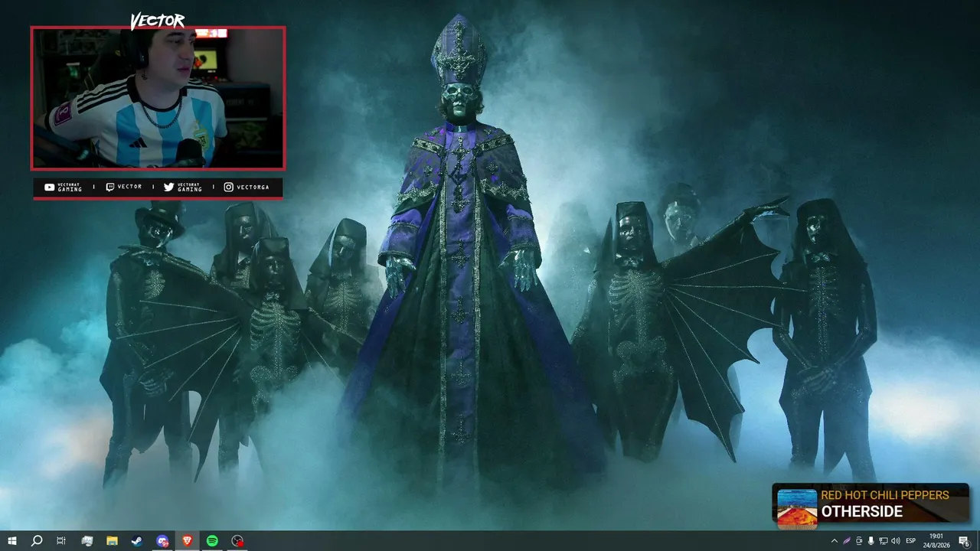Open taskbar Search magnifier
This screenshot has width=980, height=551.
(x=36, y=541)
